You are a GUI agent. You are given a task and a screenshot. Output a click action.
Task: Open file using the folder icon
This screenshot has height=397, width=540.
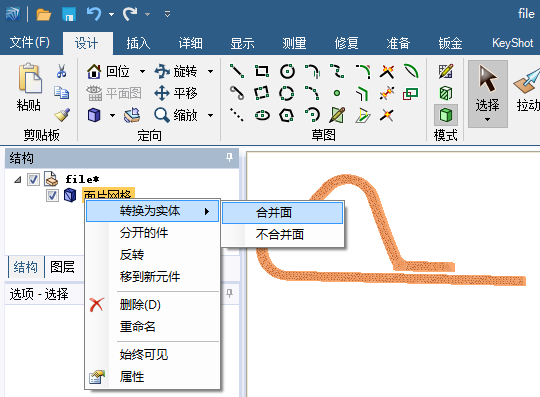click(x=44, y=14)
